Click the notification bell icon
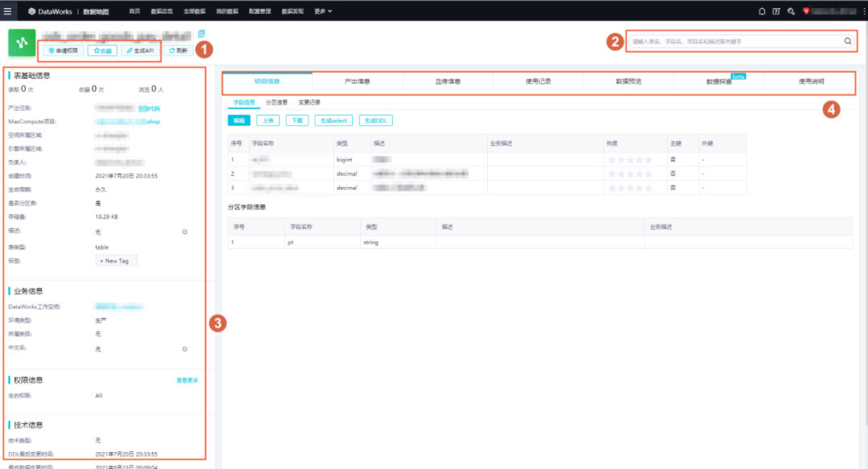 [762, 11]
